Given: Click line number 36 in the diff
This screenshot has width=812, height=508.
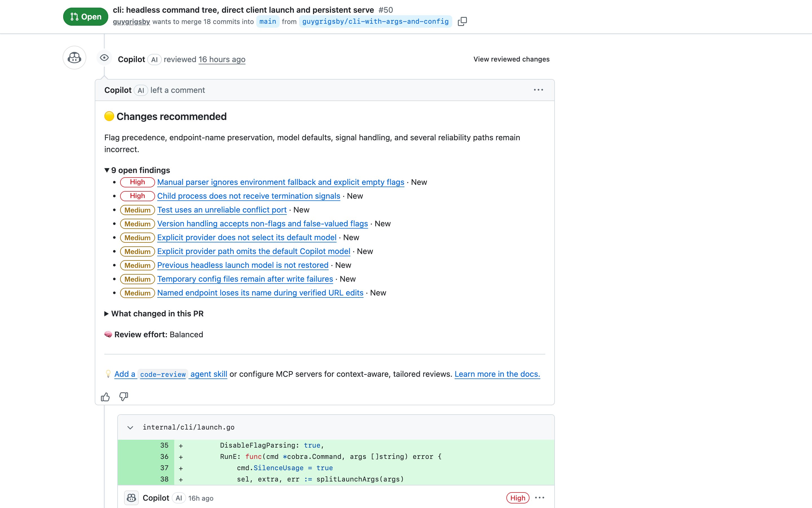Looking at the screenshot, I should 164,457.
